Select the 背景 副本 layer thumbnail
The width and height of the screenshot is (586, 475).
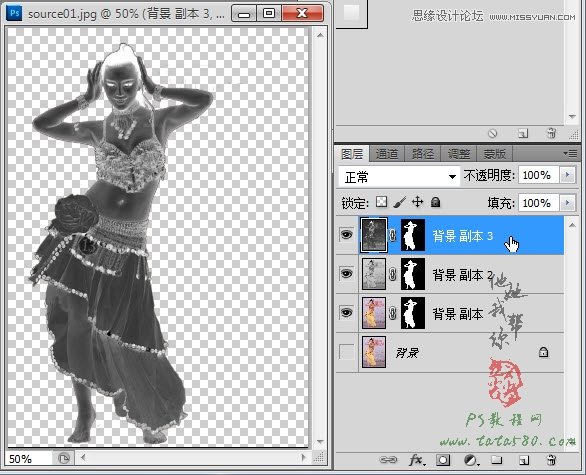(x=373, y=313)
